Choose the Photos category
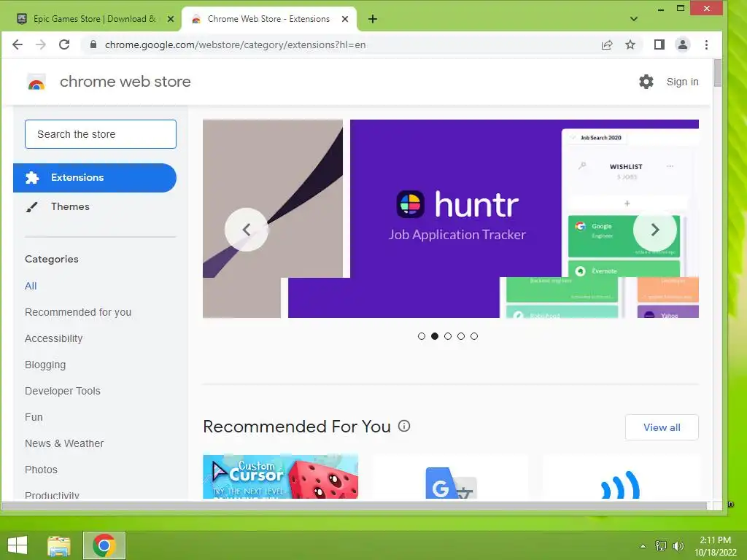The image size is (747, 560). point(41,470)
